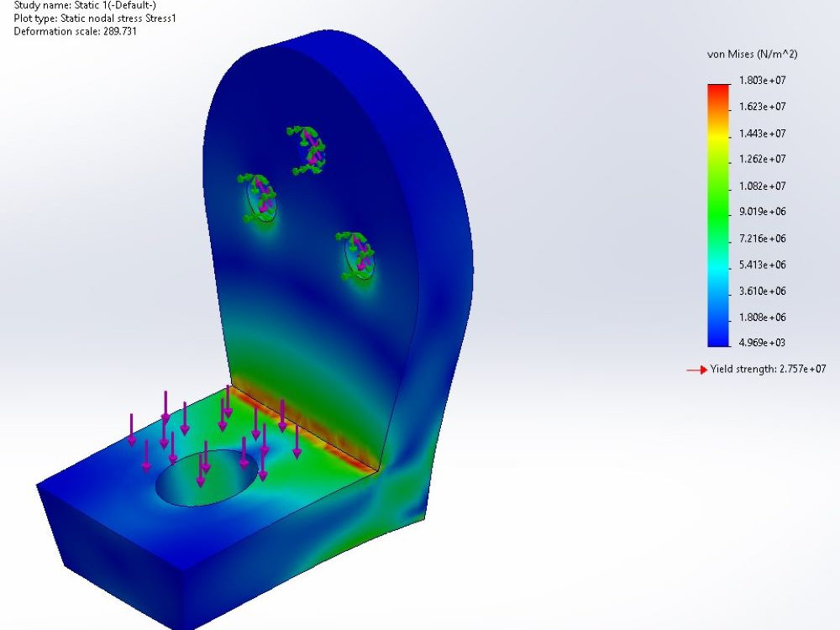Click the Deformation scale: 289.731 annotation
Viewport: 840px width, 630px height.
74,31
